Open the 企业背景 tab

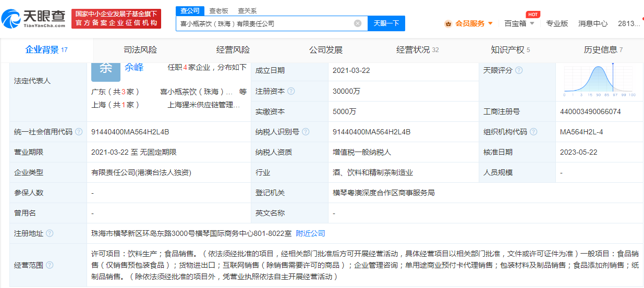[x=46, y=50]
